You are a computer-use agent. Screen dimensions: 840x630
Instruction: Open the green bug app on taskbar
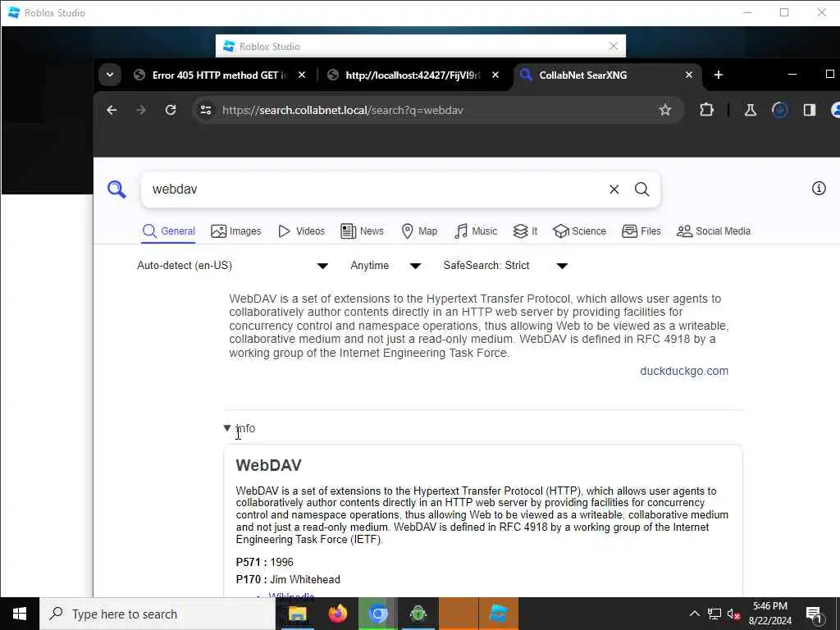pos(418,614)
